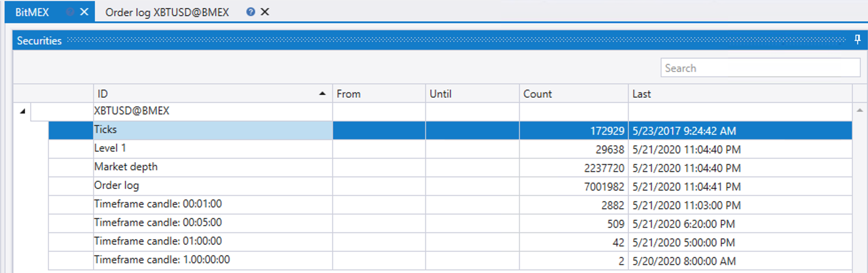Focus the Search input field
This screenshot has width=868, height=273.
coord(760,68)
